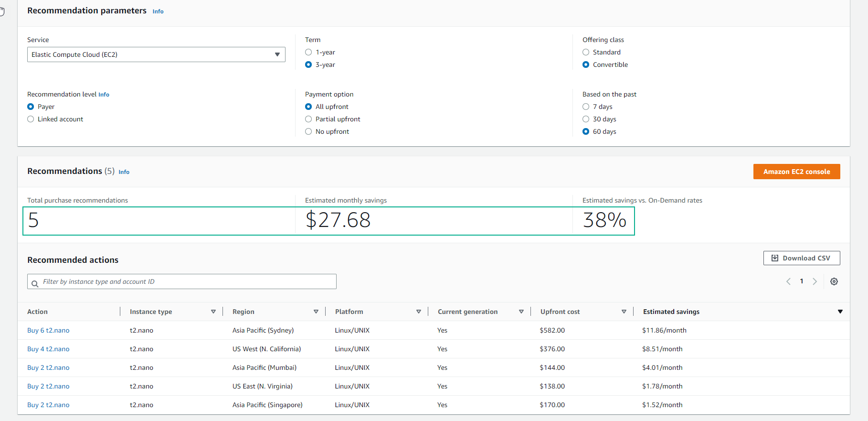Open Buy 4 t2.nano action link
This screenshot has height=421, width=868.
[x=48, y=349]
